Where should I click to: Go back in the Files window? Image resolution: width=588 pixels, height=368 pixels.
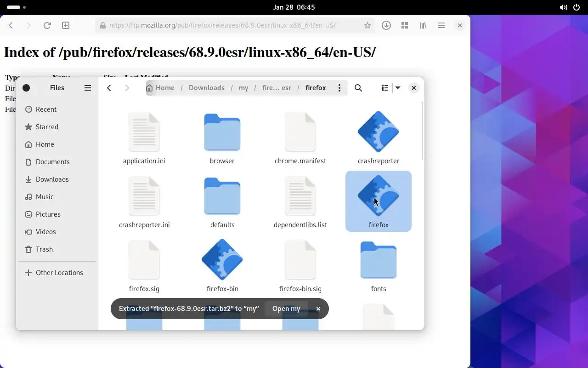click(109, 88)
